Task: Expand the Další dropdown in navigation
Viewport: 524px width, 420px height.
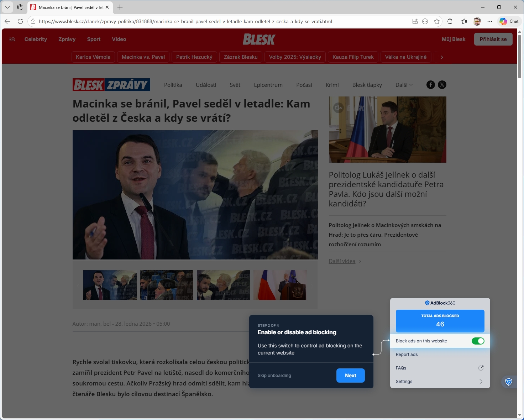Action: (x=404, y=85)
